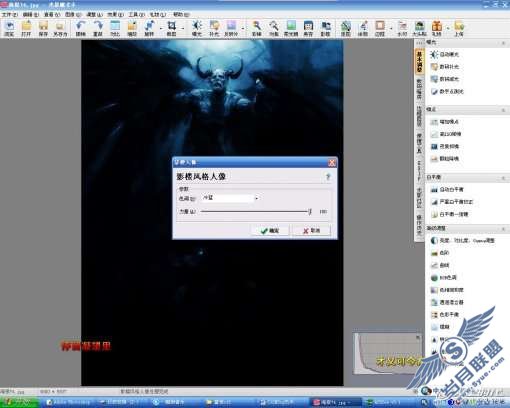Viewport: 510px width, 408px height.
Task: Click the 对比 compare toolbar icon
Action: click(115, 28)
